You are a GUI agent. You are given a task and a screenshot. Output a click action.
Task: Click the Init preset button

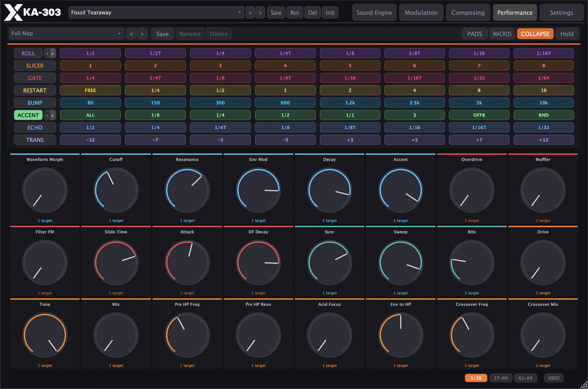tap(330, 13)
